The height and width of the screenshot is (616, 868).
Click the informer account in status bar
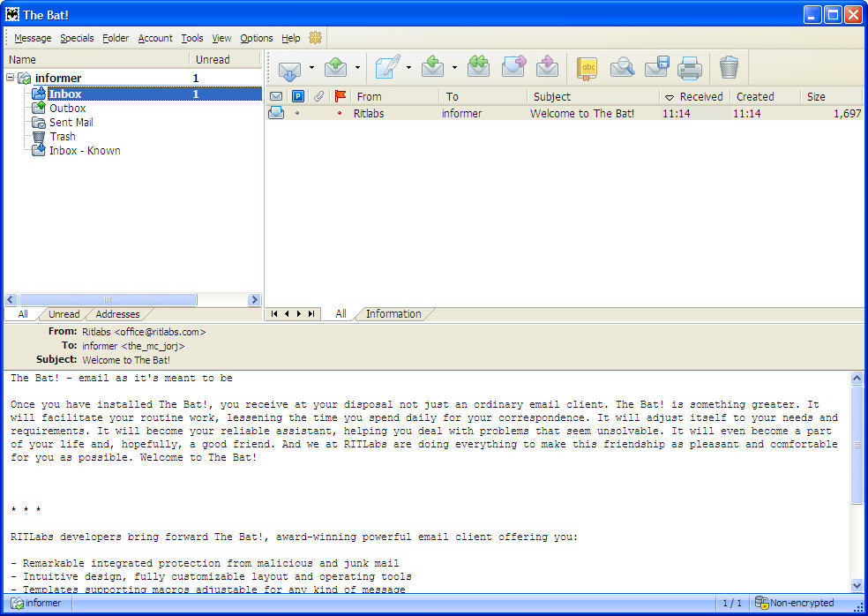(36, 603)
